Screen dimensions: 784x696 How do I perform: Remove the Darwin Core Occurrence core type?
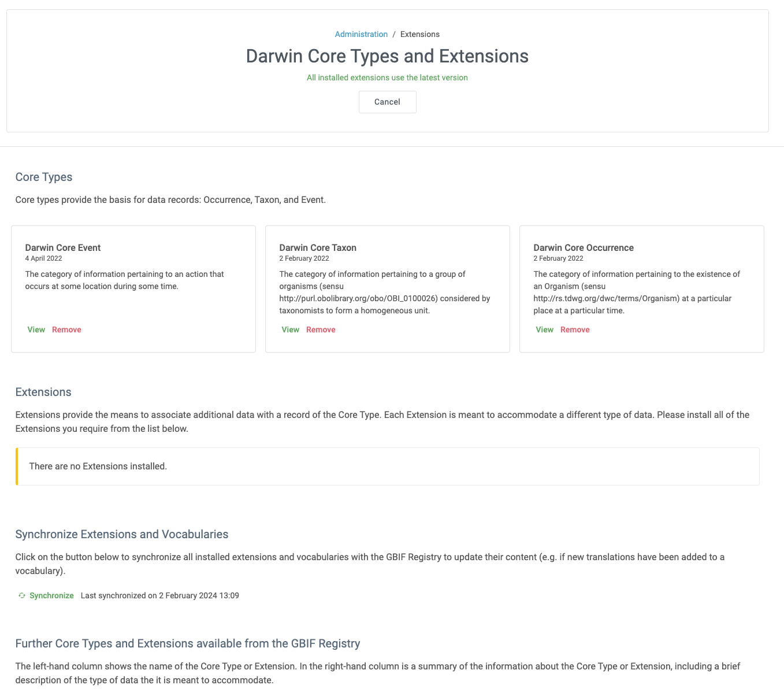[575, 330]
